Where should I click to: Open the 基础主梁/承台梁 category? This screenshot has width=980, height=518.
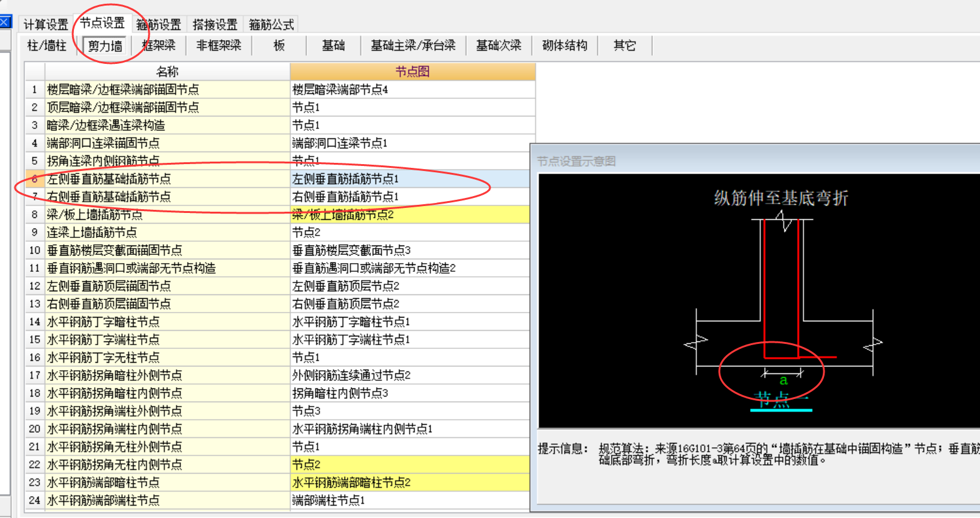click(414, 46)
